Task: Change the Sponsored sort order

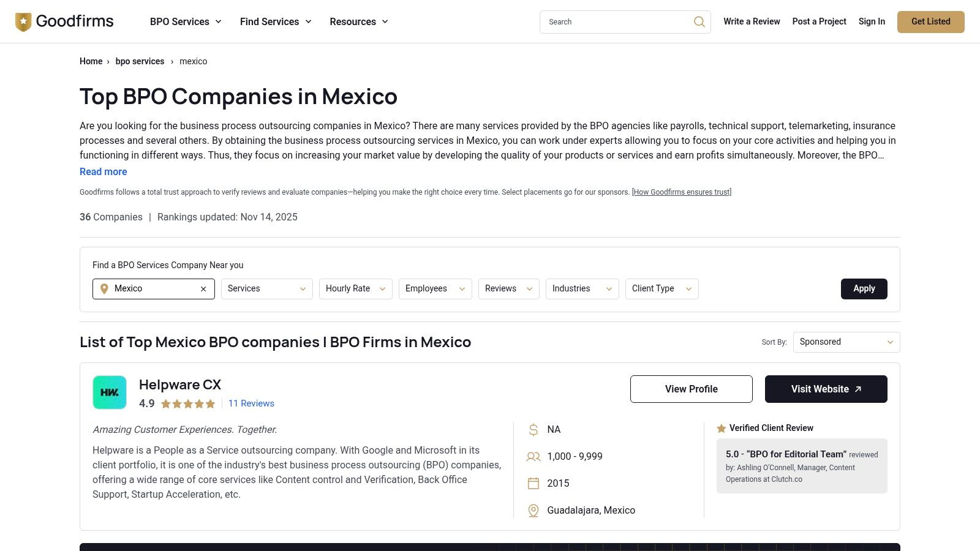Action: 846,342
